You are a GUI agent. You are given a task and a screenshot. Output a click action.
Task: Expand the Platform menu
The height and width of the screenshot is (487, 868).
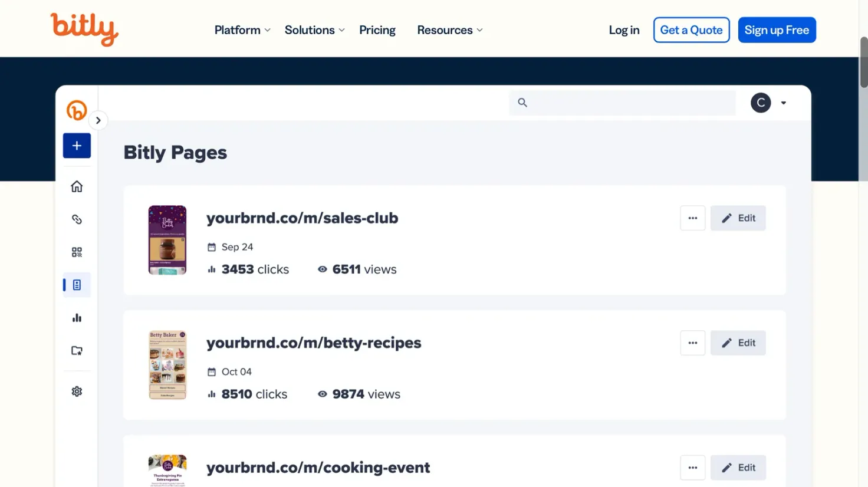click(242, 30)
